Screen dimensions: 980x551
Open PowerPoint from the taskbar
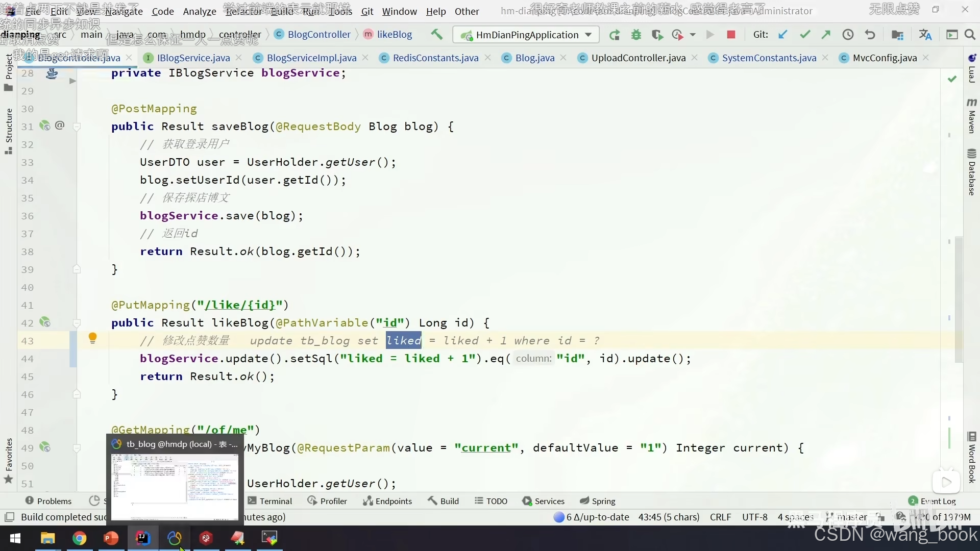click(111, 538)
